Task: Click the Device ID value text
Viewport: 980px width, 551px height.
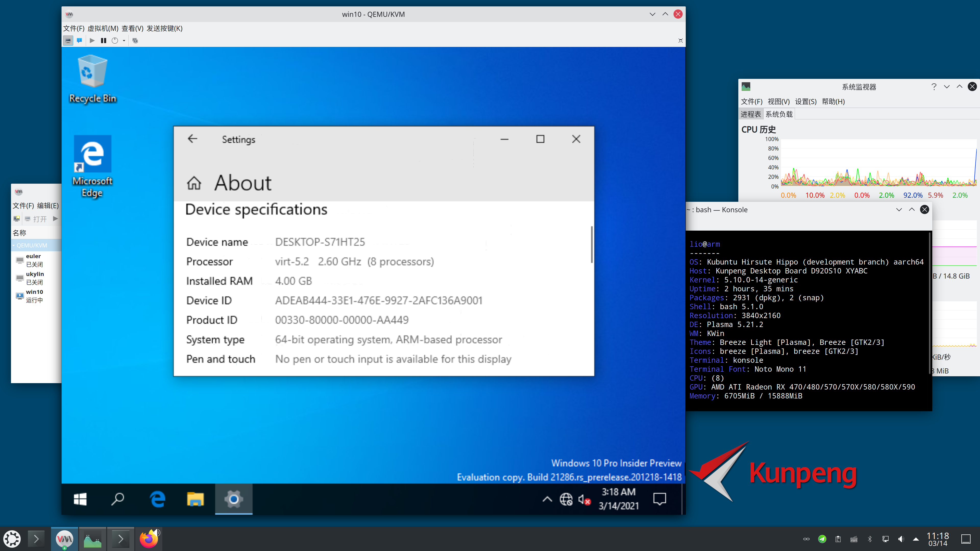Action: point(378,300)
